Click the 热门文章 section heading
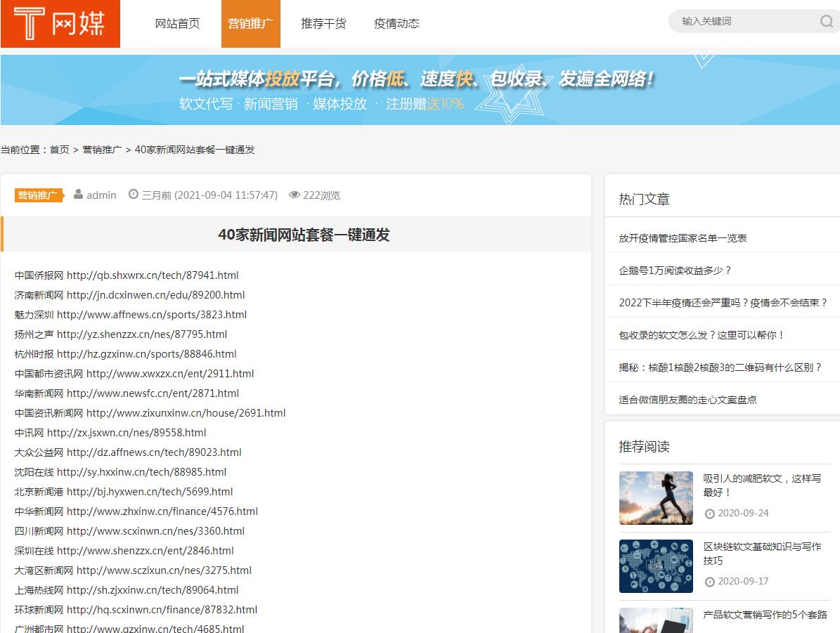This screenshot has height=633, width=840. [x=644, y=200]
